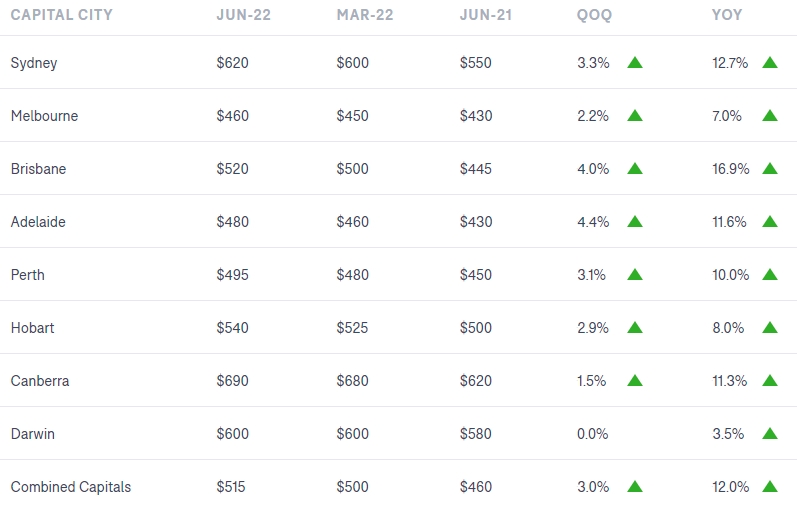Click Combined Capitals QOQ green triangle
Viewport: 797px width, 507px height.
pos(635,487)
